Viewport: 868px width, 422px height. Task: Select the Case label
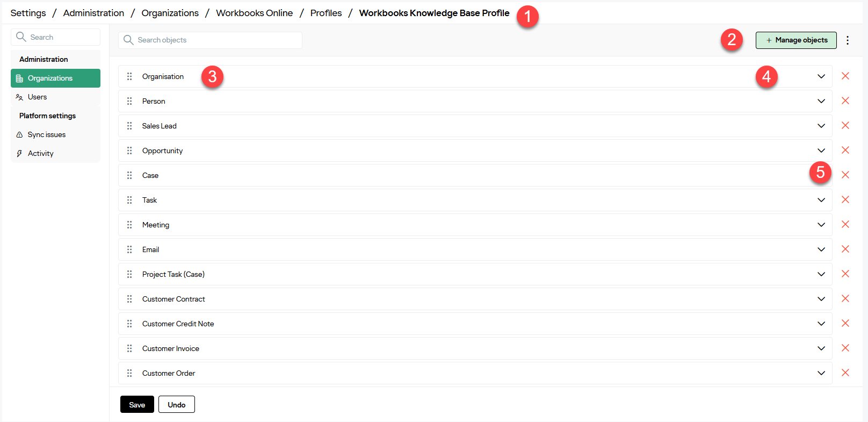coord(150,175)
